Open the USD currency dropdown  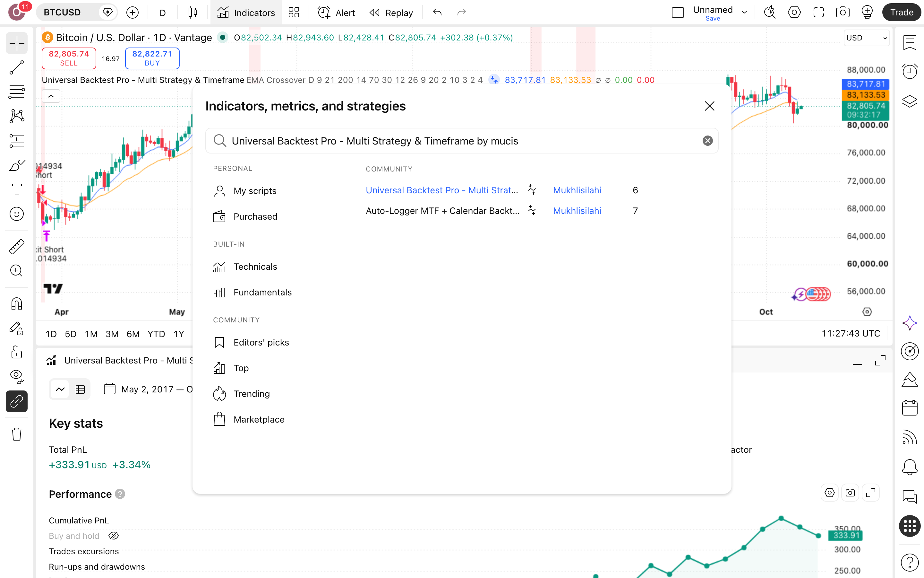tap(866, 38)
